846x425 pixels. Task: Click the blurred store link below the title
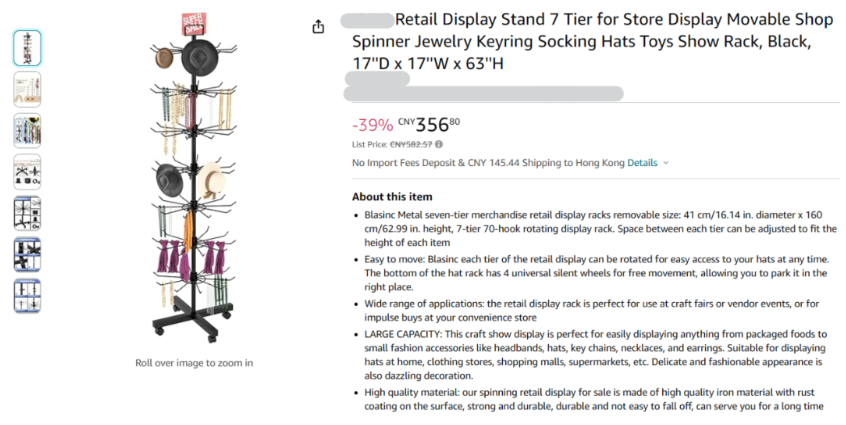483,94
